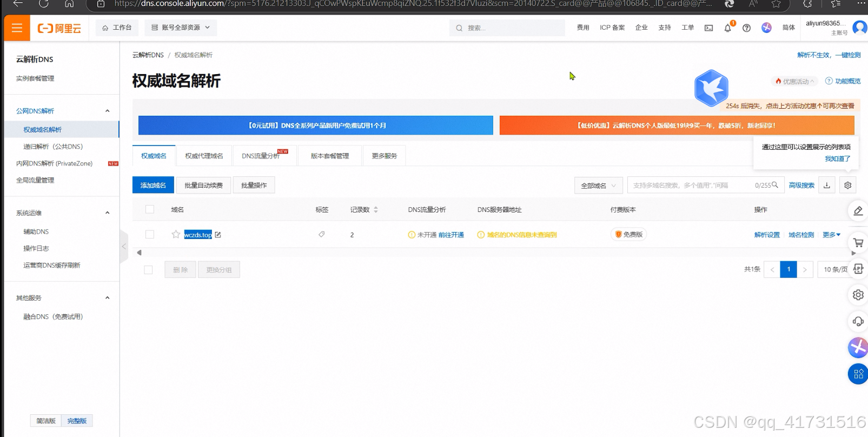868x437 pixels.
Task: Open the 版本套餐管理 tab
Action: 330,156
